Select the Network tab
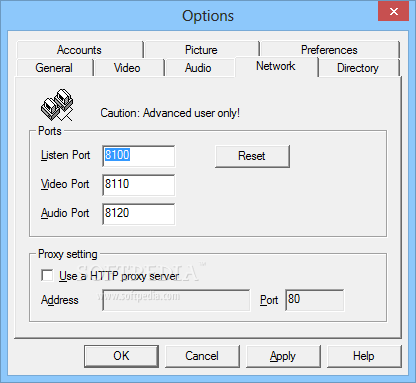Image resolution: width=416 pixels, height=383 pixels. (x=276, y=66)
